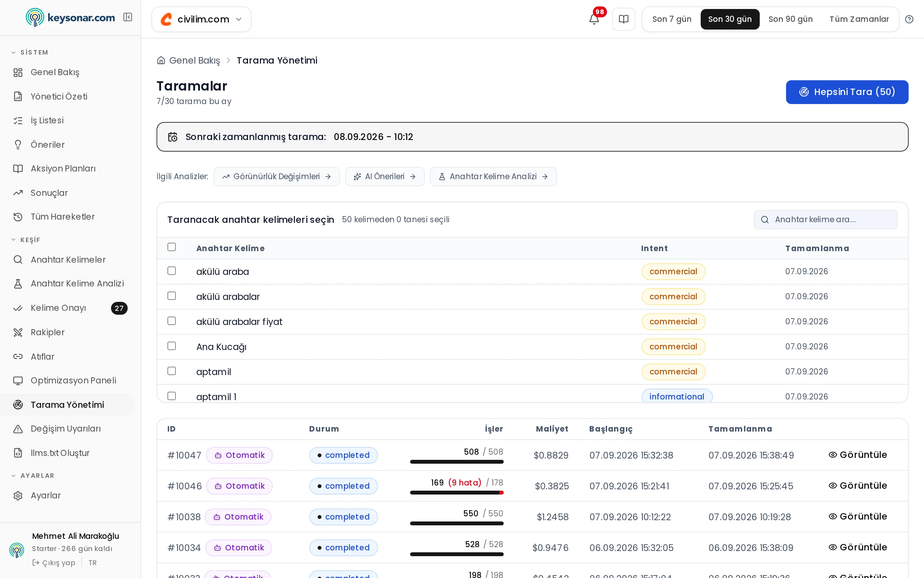924x578 pixels.
Task: View scan #10046 with Görüntüle
Action: [858, 486]
